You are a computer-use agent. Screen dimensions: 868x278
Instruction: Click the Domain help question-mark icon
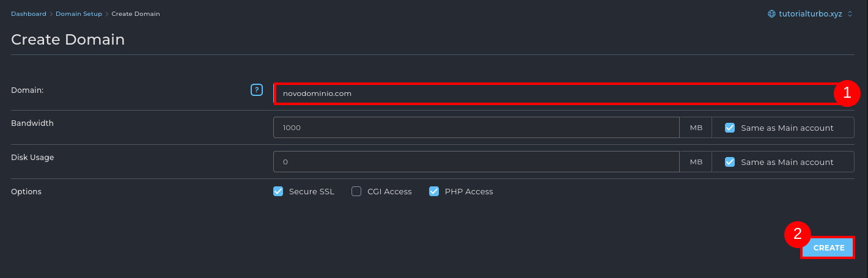[257, 90]
